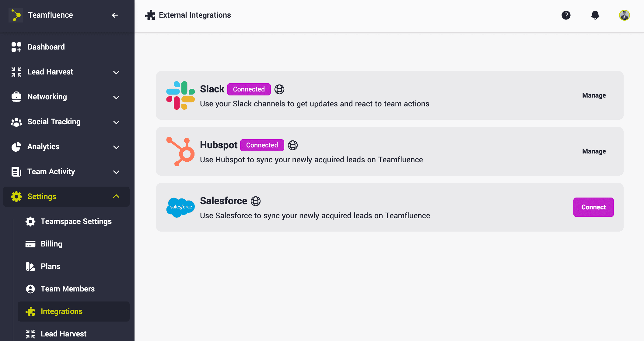Viewport: 644px width, 341px height.
Task: Click the help question mark icon
Action: [x=566, y=15]
